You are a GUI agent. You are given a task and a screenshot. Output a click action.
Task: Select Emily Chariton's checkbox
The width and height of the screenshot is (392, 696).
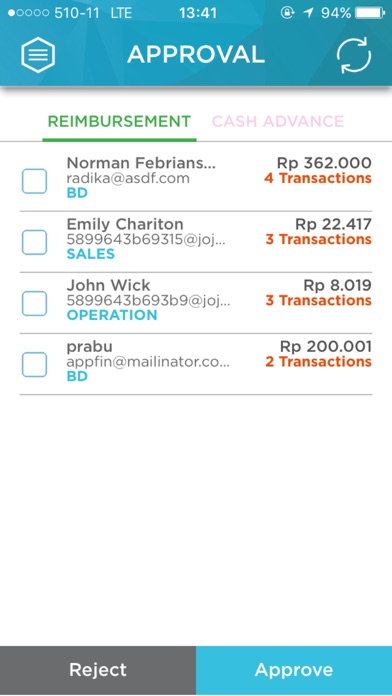pos(34,242)
